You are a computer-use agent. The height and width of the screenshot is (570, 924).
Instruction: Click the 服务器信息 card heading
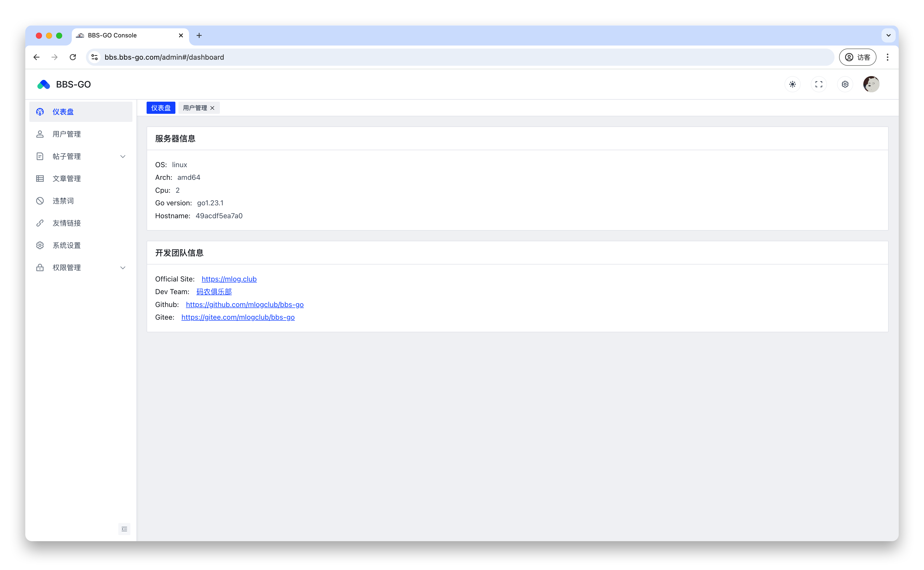pyautogui.click(x=175, y=138)
